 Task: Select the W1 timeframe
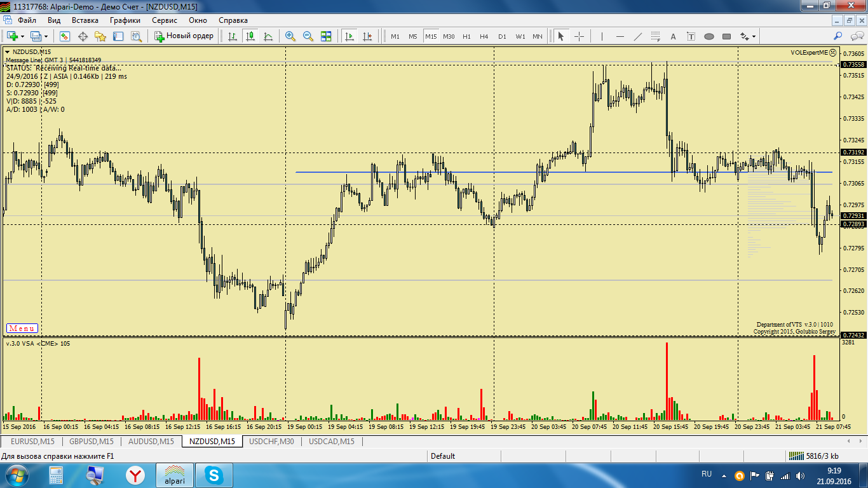(520, 36)
